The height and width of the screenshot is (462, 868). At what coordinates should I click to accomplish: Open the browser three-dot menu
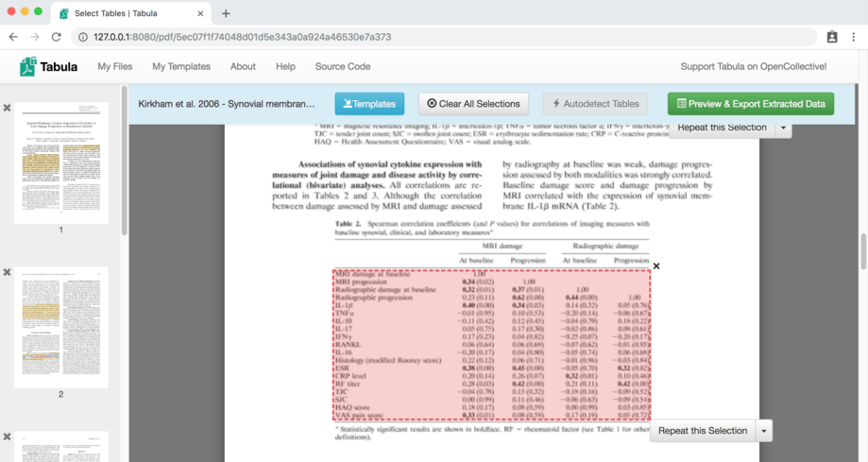pos(854,37)
